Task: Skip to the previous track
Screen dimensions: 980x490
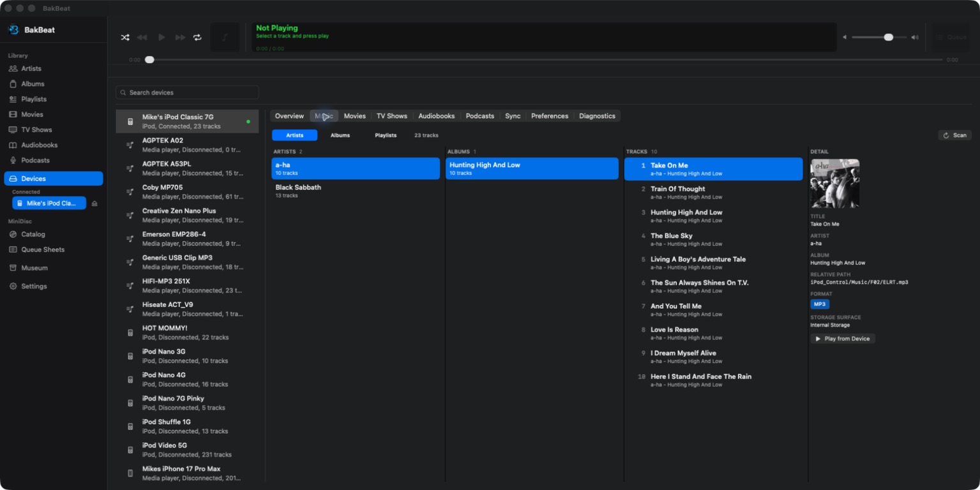Action: click(x=142, y=38)
